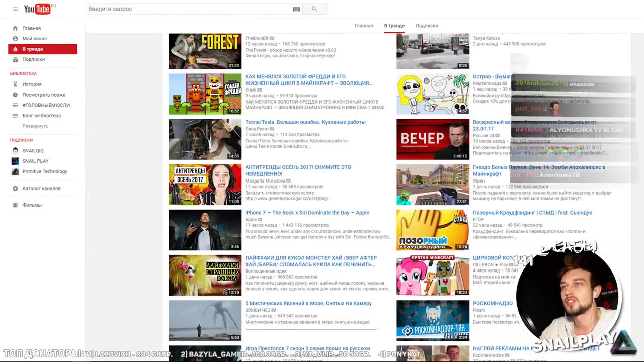Select the В тренде top tab

394,26
